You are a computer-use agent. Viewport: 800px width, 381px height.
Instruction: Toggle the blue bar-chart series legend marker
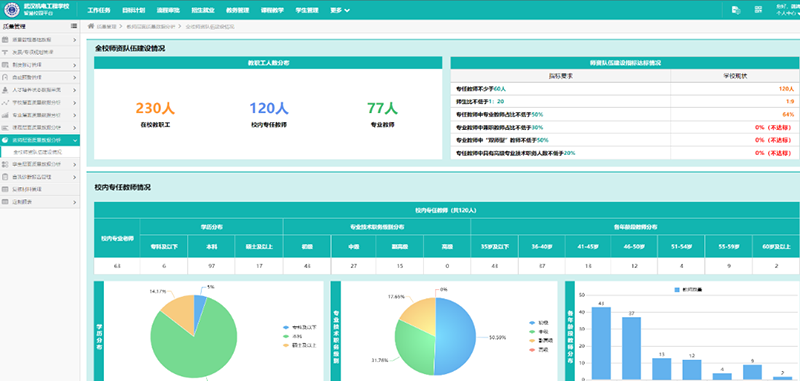[x=677, y=289]
